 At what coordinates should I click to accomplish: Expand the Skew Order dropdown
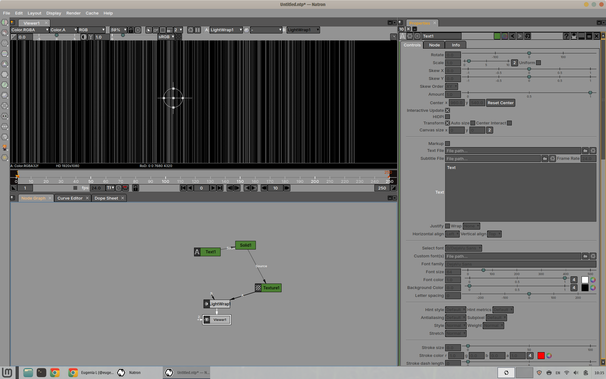[x=451, y=86]
